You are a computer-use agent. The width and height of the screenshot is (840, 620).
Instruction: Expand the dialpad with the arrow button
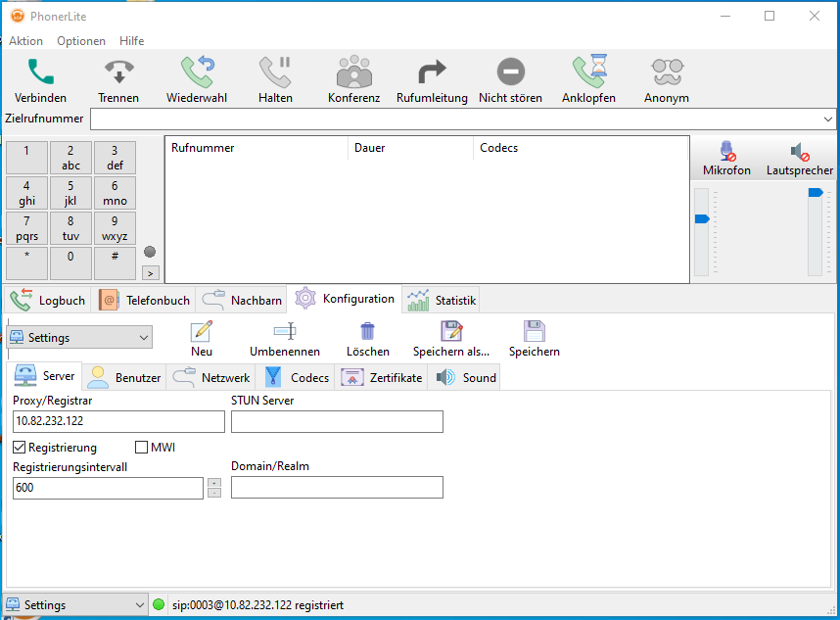click(150, 272)
